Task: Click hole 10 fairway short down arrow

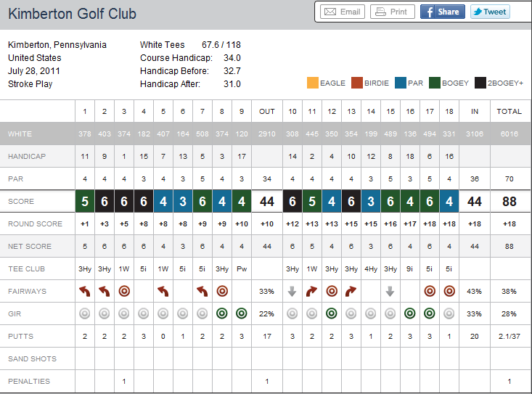Action: pyautogui.click(x=292, y=291)
